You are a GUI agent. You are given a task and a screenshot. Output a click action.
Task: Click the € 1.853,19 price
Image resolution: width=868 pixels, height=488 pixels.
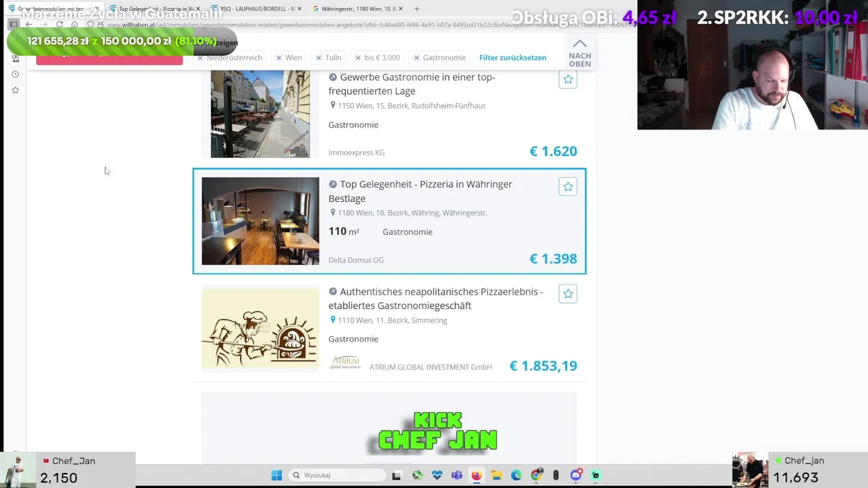click(x=543, y=366)
